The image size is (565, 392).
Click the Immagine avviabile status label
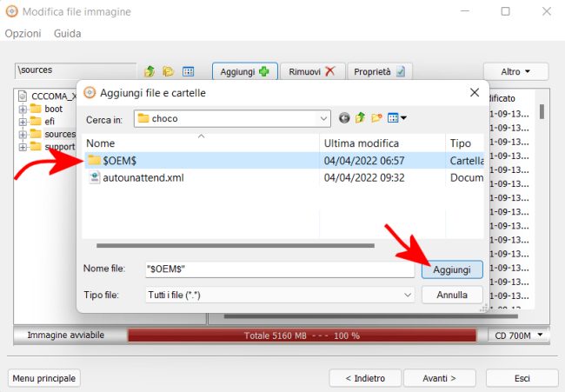(x=65, y=336)
